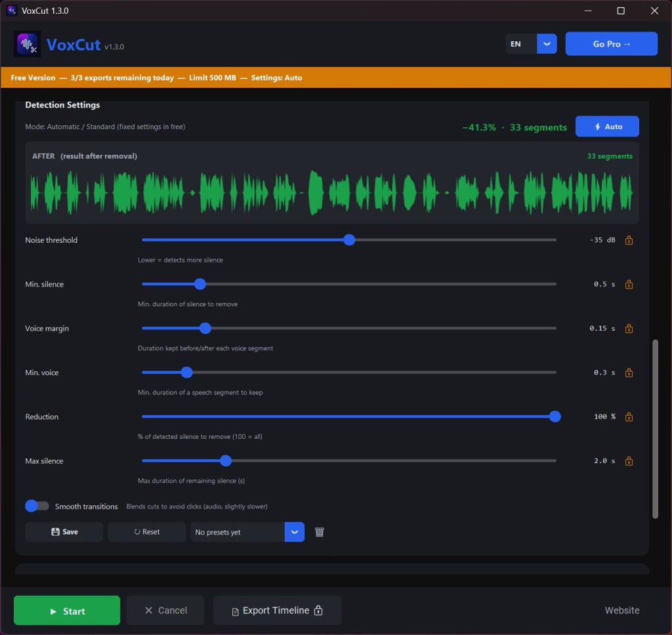Screen dimensions: 672x635
Task: Click lock icon beside Min. voice value
Action: point(629,373)
